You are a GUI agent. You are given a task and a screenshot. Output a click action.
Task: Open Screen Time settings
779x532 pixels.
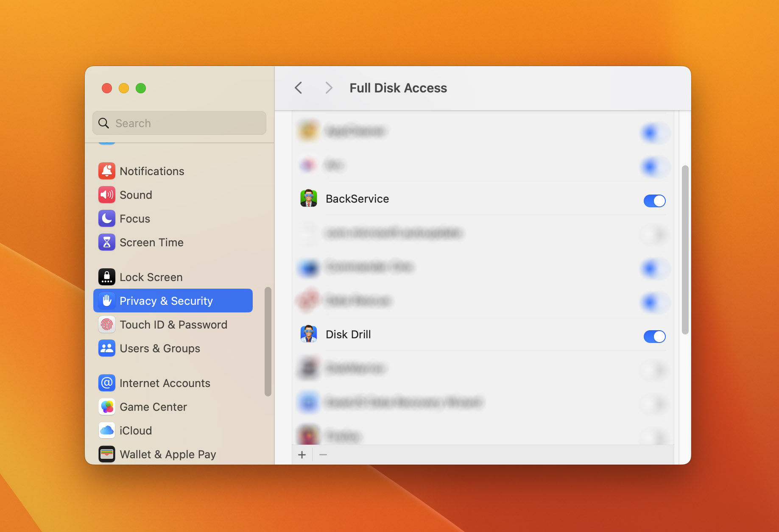pyautogui.click(x=151, y=242)
